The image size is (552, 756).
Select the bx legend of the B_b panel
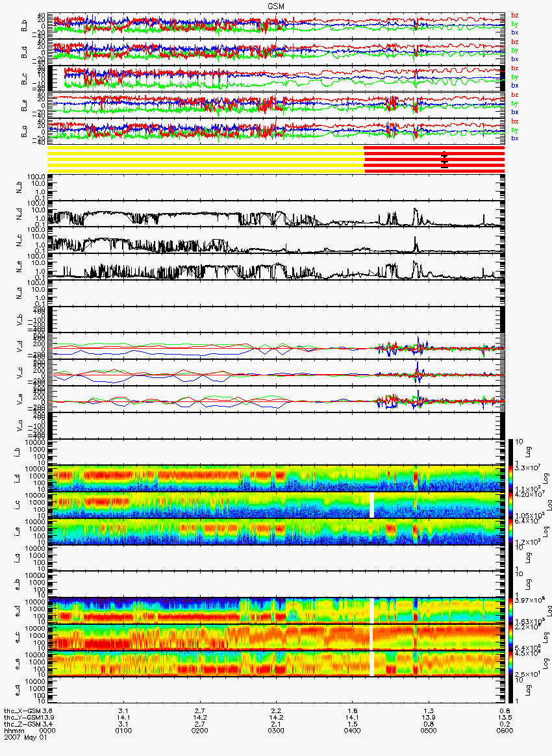(x=515, y=32)
